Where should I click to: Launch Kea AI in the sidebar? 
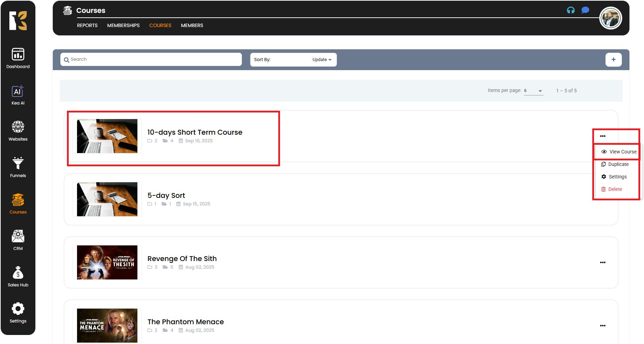[x=18, y=95]
